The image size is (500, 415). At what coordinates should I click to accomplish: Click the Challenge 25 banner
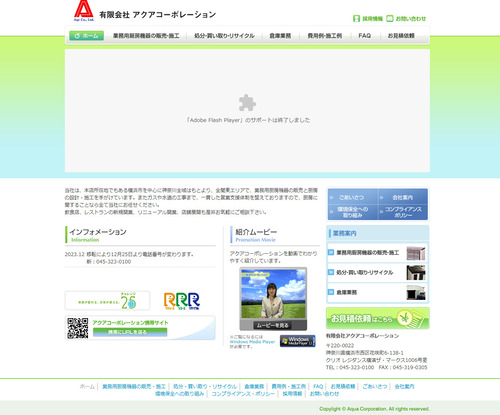tap(107, 300)
